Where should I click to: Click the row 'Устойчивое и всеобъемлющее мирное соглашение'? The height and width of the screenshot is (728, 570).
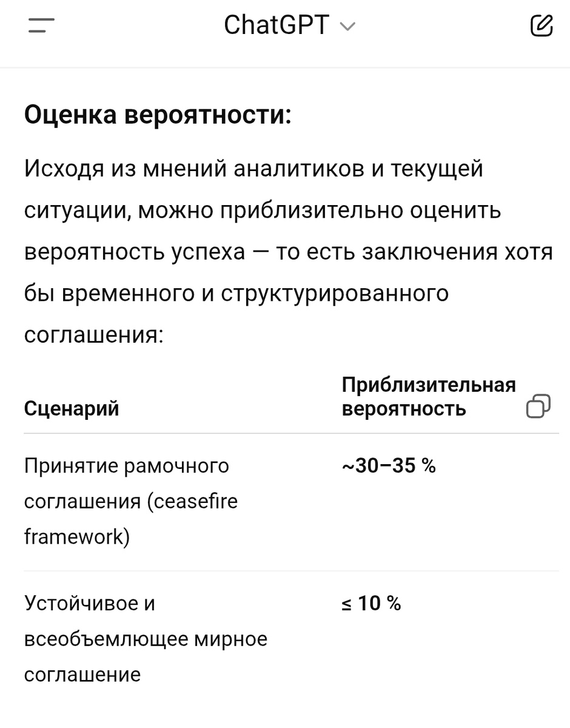click(x=146, y=638)
